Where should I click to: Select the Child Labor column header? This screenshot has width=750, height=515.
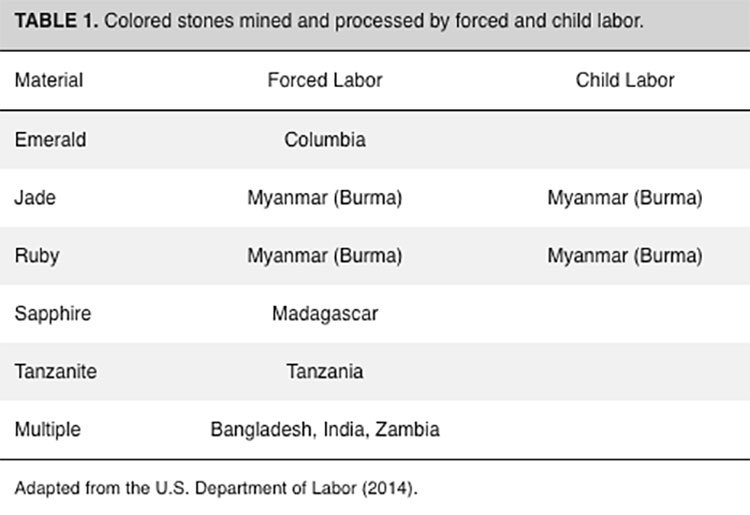click(x=625, y=80)
